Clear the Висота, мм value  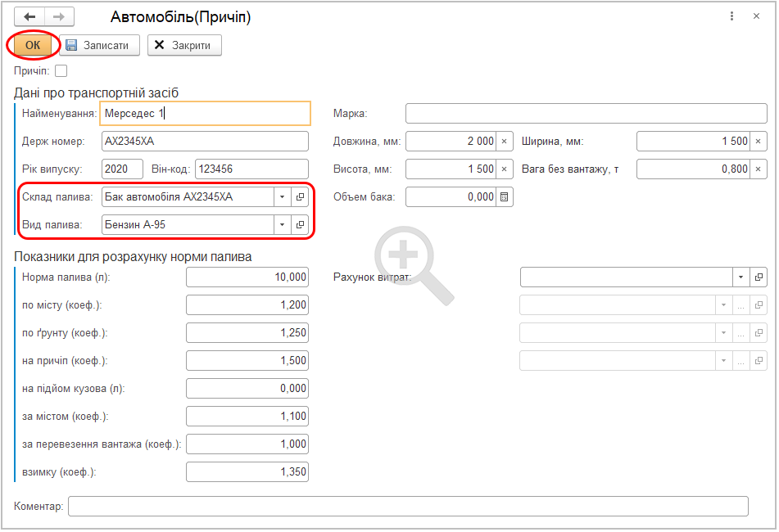coord(505,169)
